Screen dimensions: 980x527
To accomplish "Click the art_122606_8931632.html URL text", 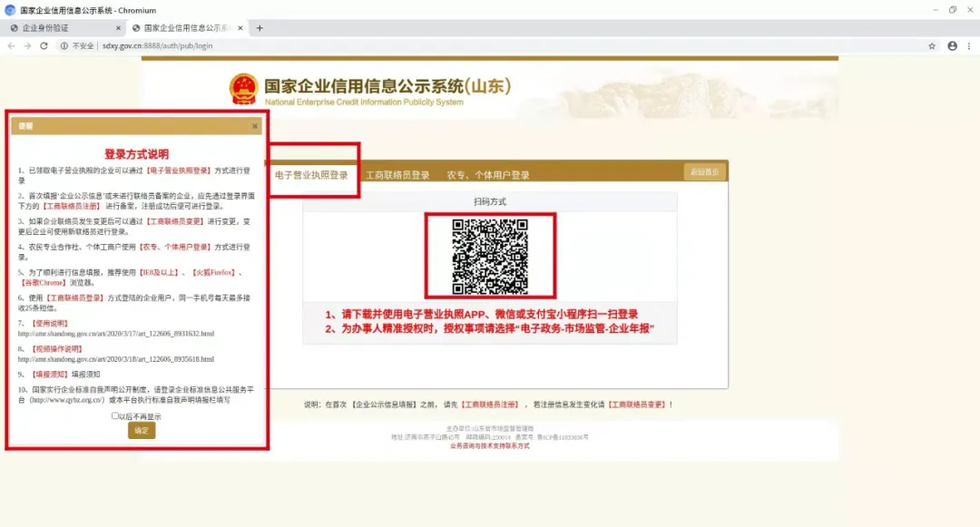I will pos(115,334).
